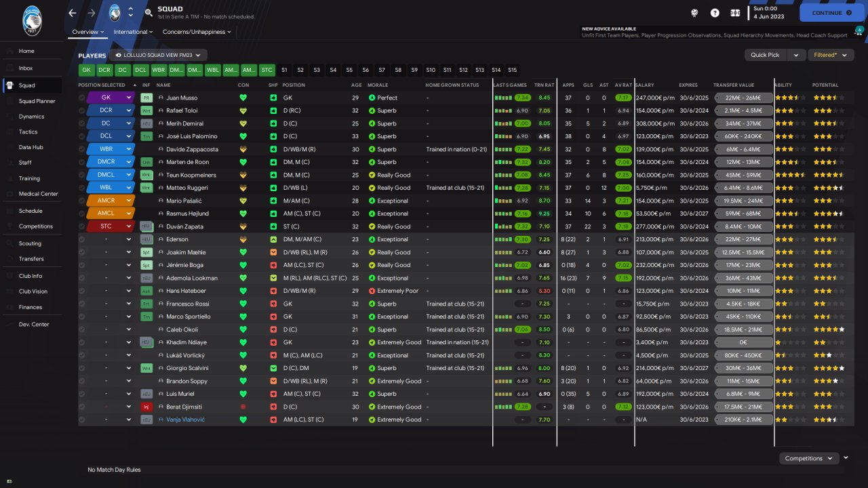The width and height of the screenshot is (868, 488).
Task: Toggle the selection check for Davide Zappacosta
Action: (82, 149)
